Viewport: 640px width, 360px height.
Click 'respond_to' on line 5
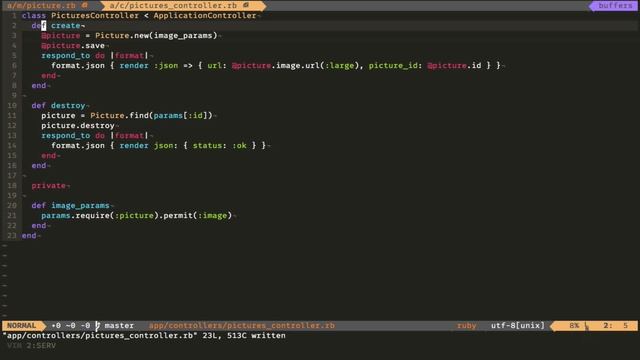click(65, 56)
